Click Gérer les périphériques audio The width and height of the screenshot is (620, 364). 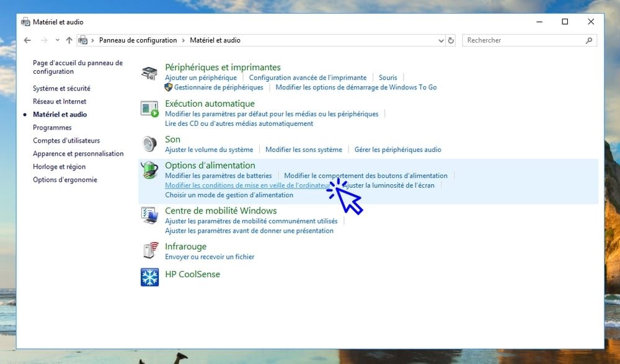(x=398, y=149)
